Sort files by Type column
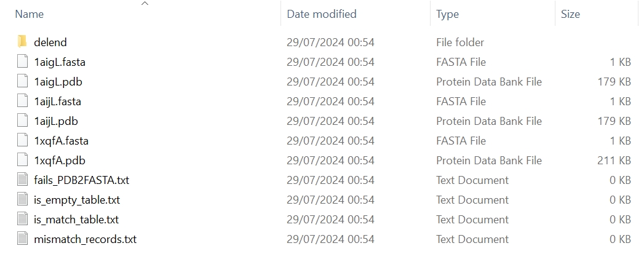The width and height of the screenshot is (644, 259). [x=447, y=14]
